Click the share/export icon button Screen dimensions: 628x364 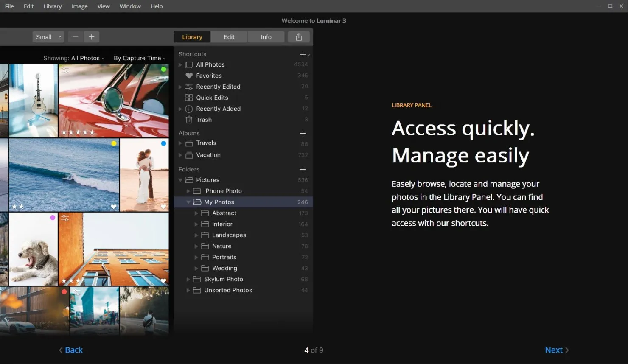(x=299, y=37)
